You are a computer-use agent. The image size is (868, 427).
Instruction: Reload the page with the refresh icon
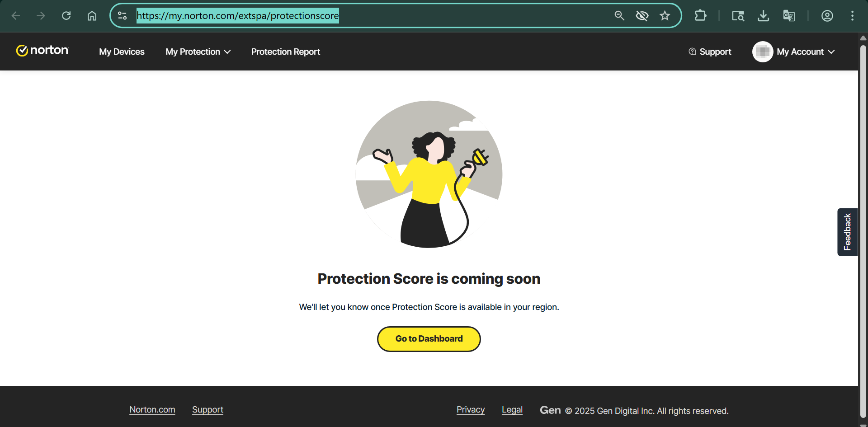pos(66,16)
